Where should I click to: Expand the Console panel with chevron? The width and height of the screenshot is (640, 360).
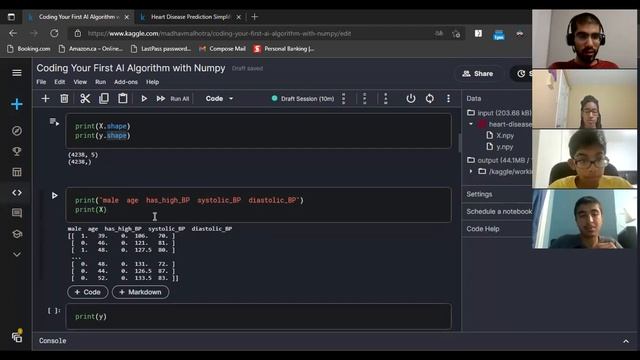point(626,341)
